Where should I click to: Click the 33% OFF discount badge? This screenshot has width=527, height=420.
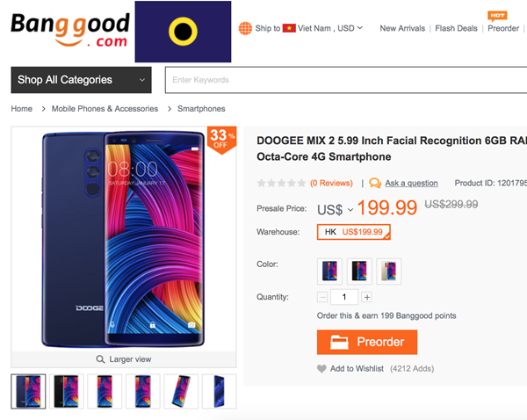pos(222,140)
